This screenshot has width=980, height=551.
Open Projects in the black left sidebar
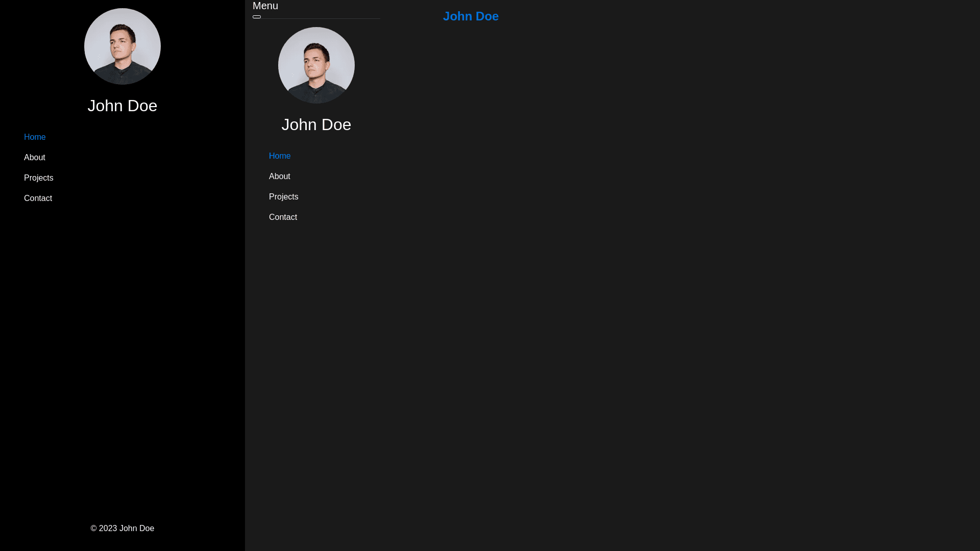click(x=39, y=178)
